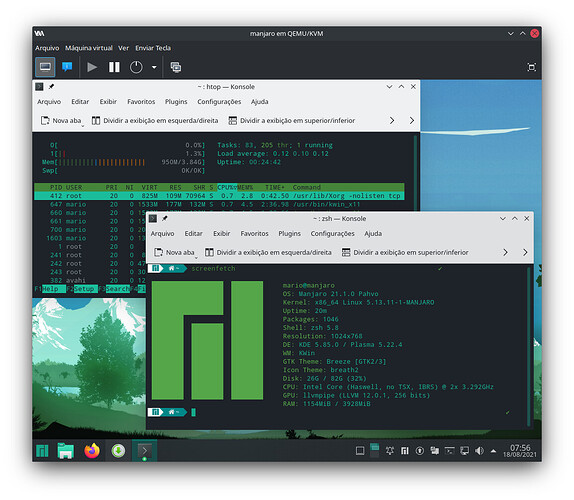Shut down the virtual machine power icon

[x=136, y=67]
